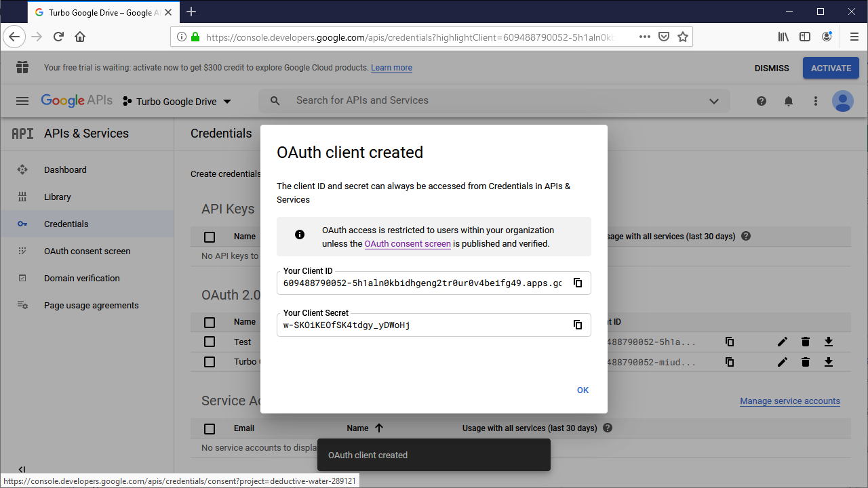
Task: Edit the Test OAuth client
Action: 782,342
